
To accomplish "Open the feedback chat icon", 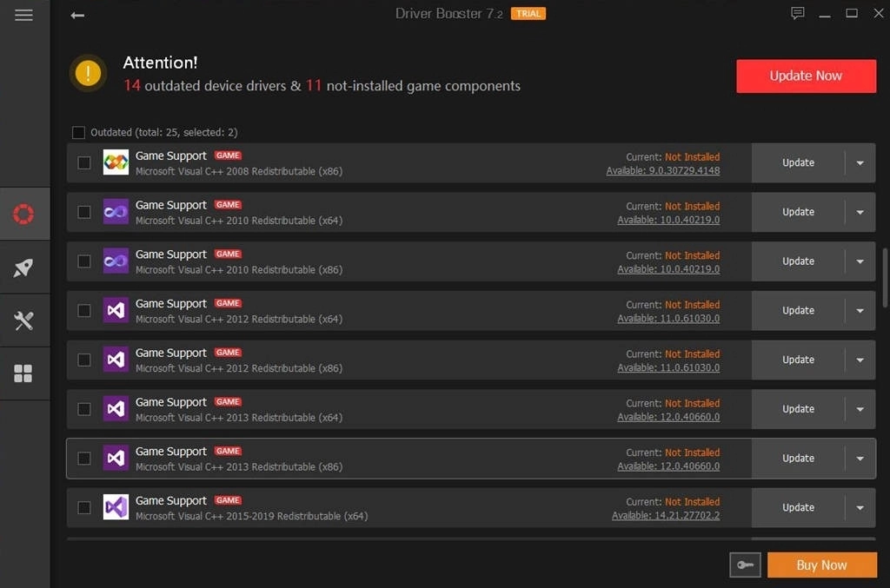I will [x=798, y=13].
